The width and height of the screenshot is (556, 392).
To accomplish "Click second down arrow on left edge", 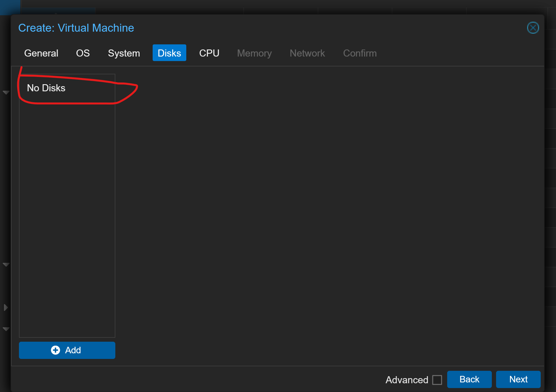I will pyautogui.click(x=6, y=265).
